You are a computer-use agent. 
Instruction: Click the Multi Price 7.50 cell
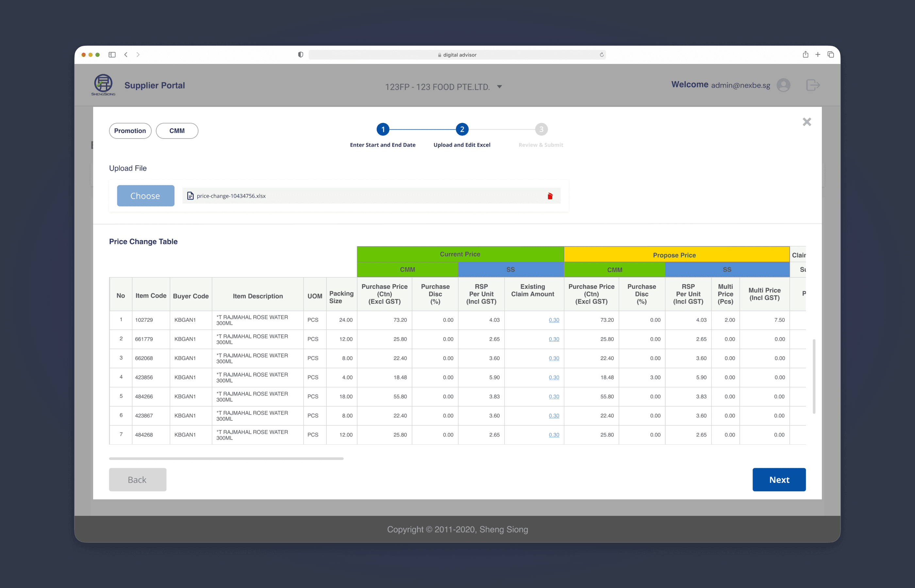point(765,320)
